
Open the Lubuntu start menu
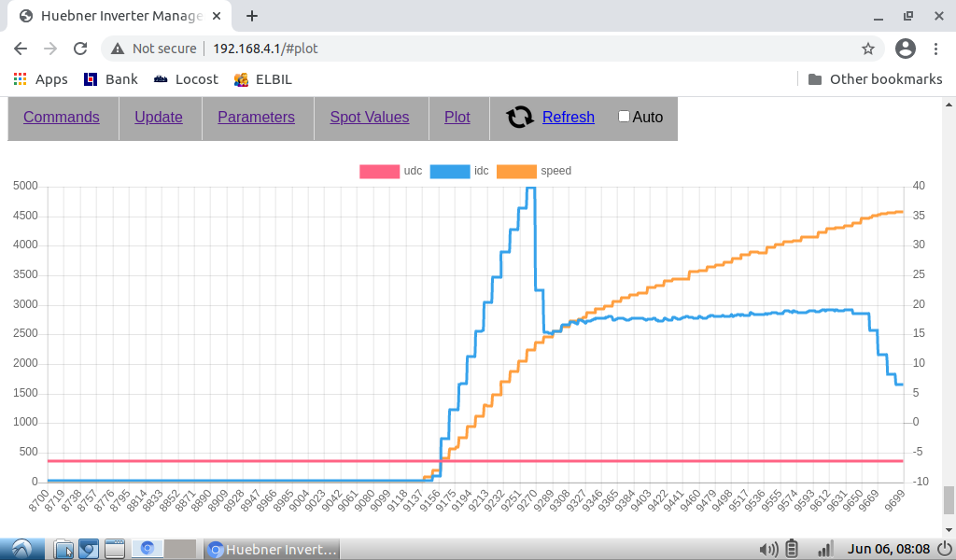[21, 549]
